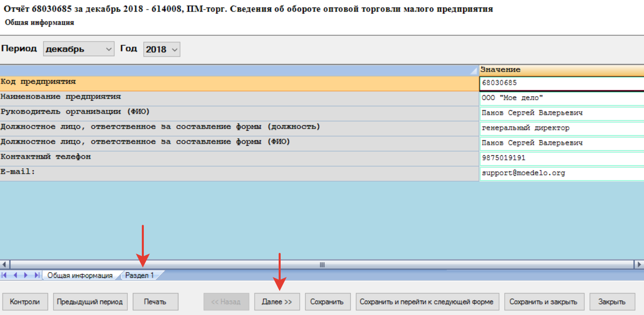644x315 pixels.
Task: Switch to Общая информация tab
Action: [x=80, y=275]
